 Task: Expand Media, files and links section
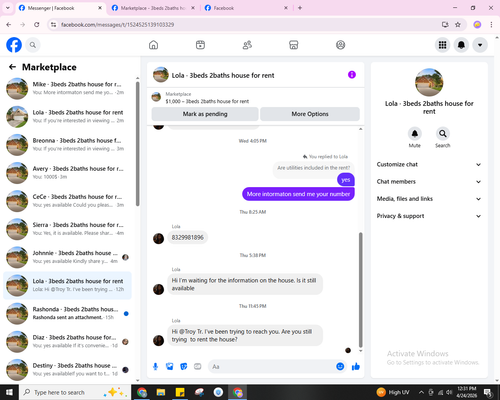pos(429,199)
